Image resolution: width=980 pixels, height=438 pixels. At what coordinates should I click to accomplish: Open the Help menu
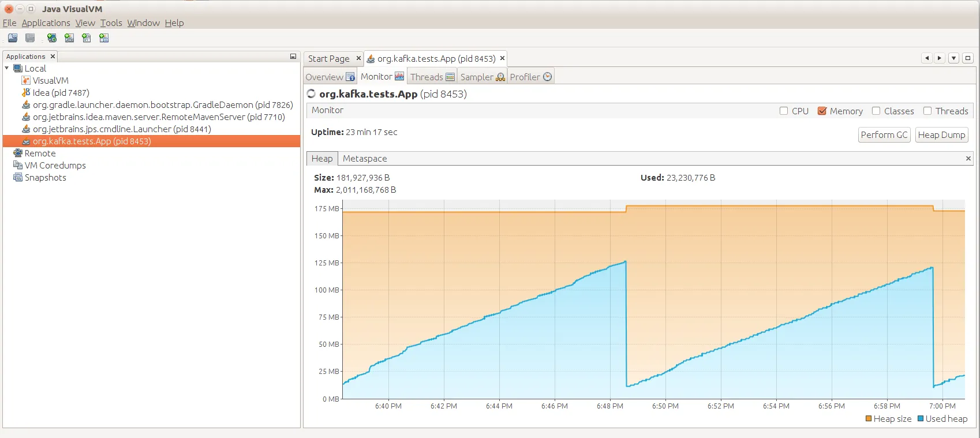coord(174,23)
